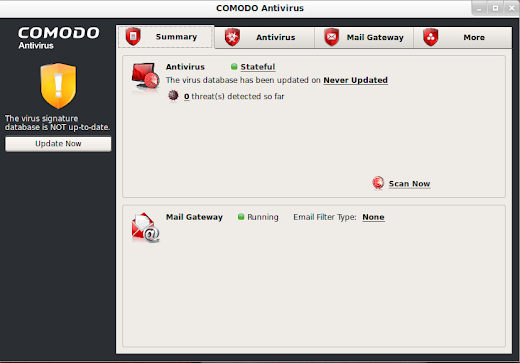
Task: Click the Running status text
Action: coord(263,217)
